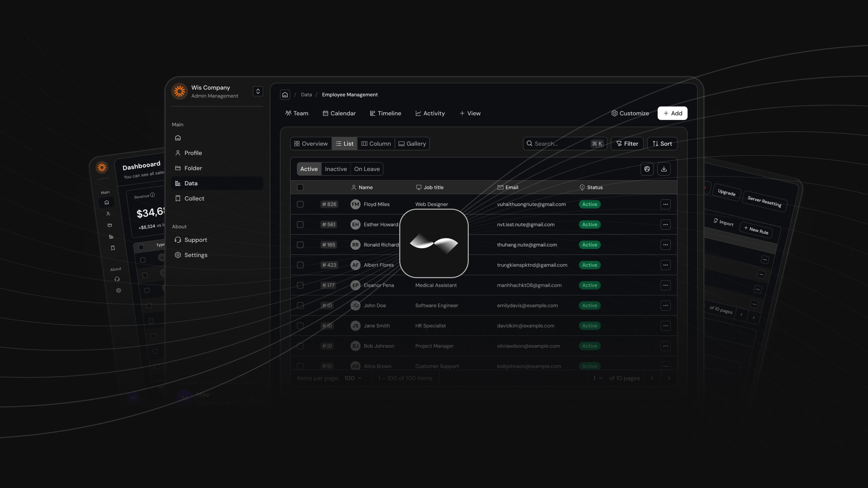Screen dimensions: 868x488
Task: Click Upgrade in the right background window
Action: click(x=727, y=192)
